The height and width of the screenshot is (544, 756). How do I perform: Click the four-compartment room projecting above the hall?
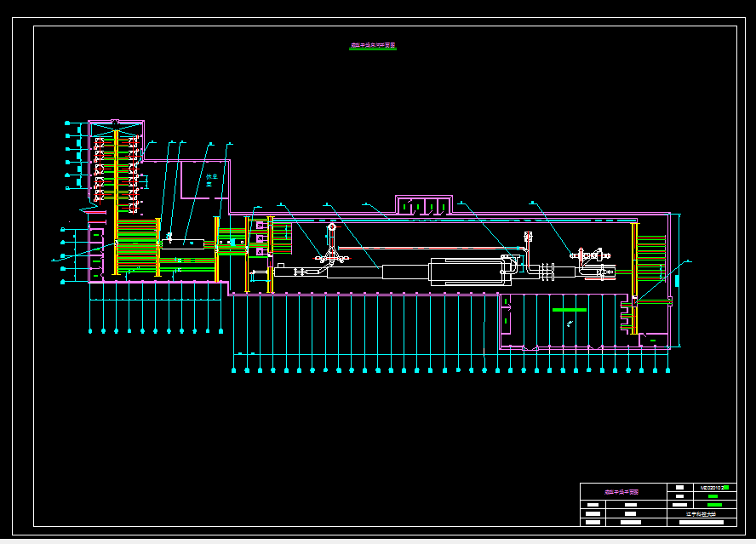tap(424, 205)
